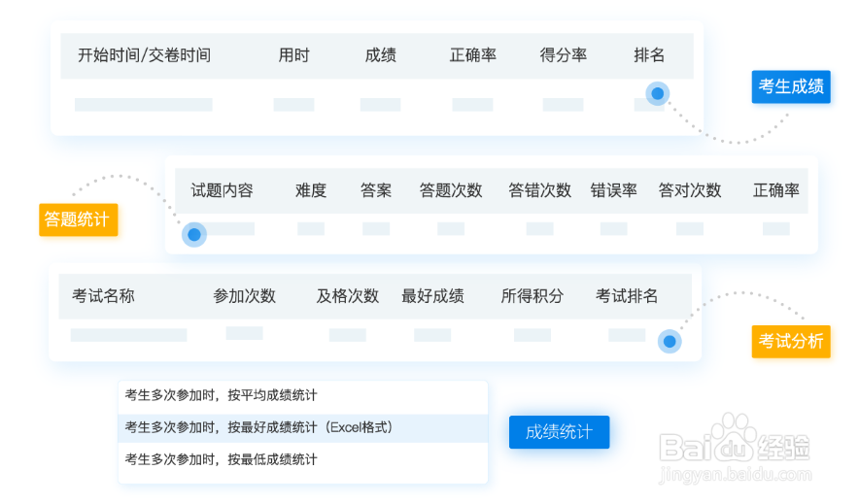Screen dimensions: 859x504
Task: Select 考生多次参加时，按平均成绩统计 option
Action: [x=302, y=395]
